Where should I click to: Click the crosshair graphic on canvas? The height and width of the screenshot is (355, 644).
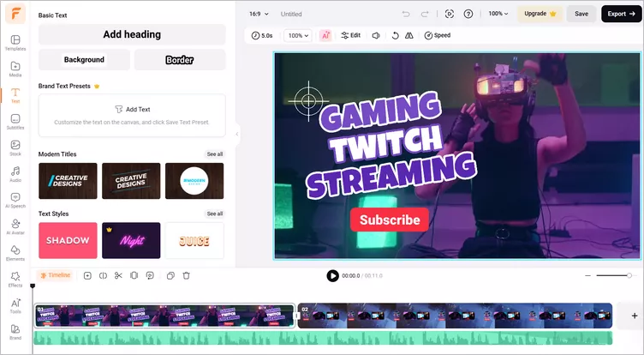[x=308, y=101]
